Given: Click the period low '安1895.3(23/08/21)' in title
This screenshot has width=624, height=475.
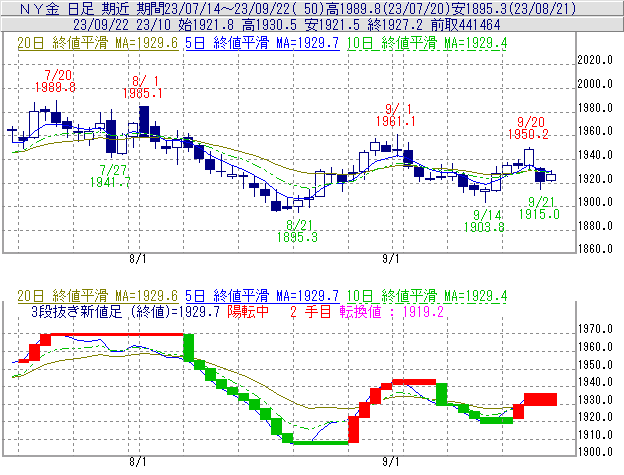Looking at the screenshot, I should pos(514,8).
